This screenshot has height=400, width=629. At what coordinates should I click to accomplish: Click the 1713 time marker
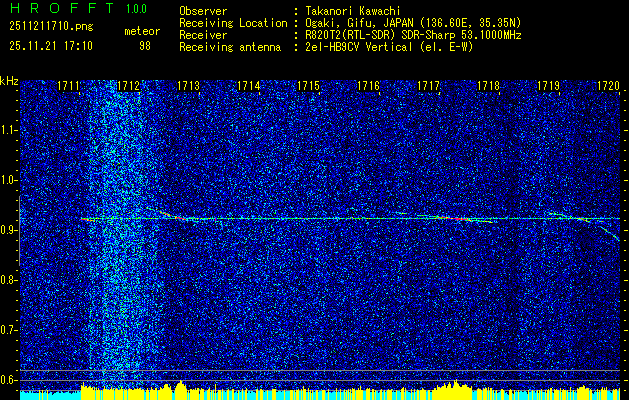click(x=188, y=86)
